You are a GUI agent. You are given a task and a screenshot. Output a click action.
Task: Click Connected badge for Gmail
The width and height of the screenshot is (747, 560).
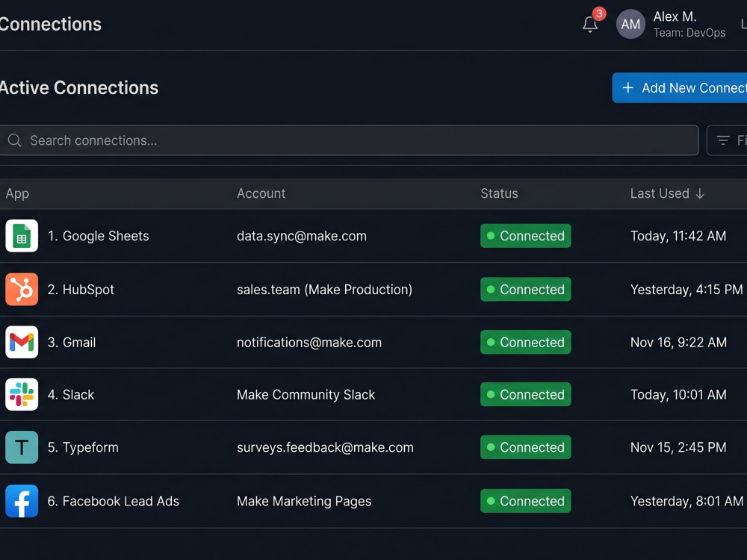point(525,342)
